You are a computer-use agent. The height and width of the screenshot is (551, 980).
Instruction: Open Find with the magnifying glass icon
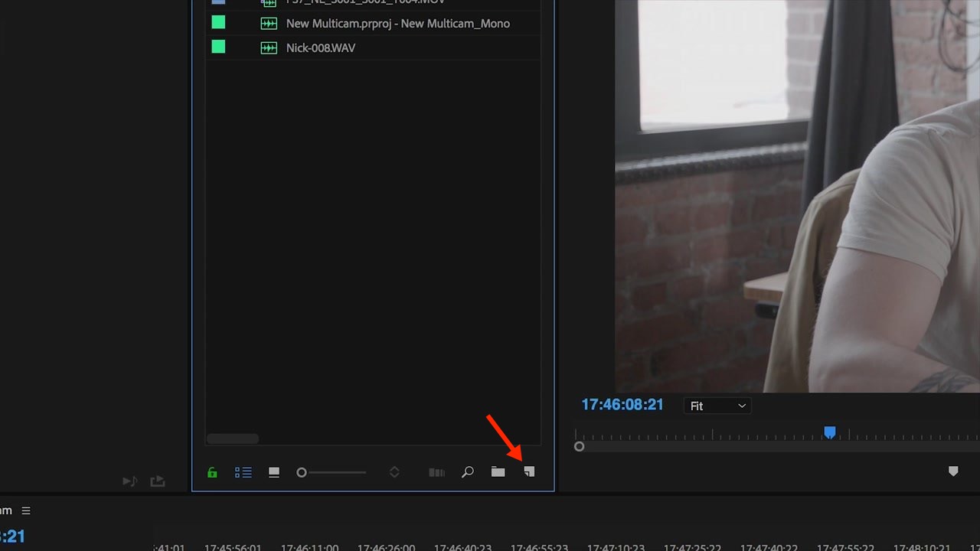[x=467, y=472]
